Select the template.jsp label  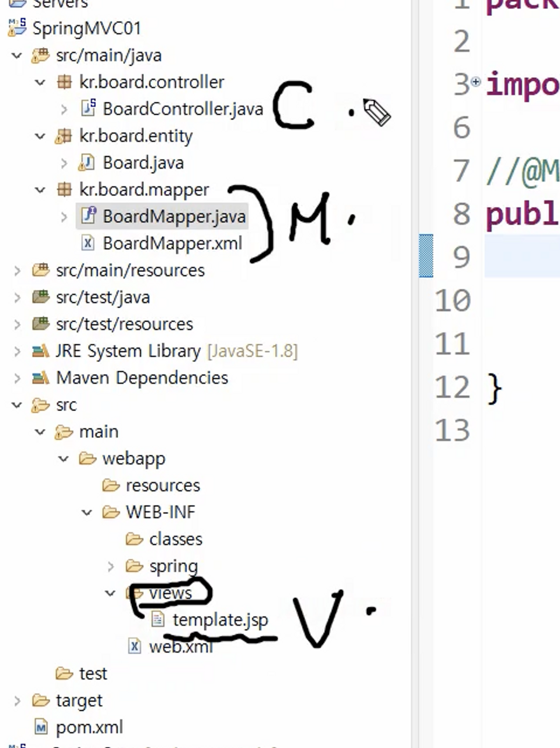(x=220, y=620)
